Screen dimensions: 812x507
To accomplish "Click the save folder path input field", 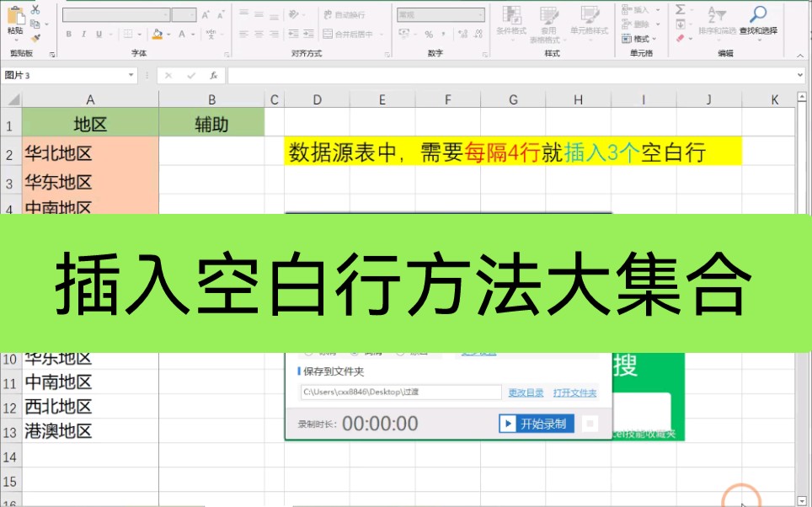I will coord(400,392).
